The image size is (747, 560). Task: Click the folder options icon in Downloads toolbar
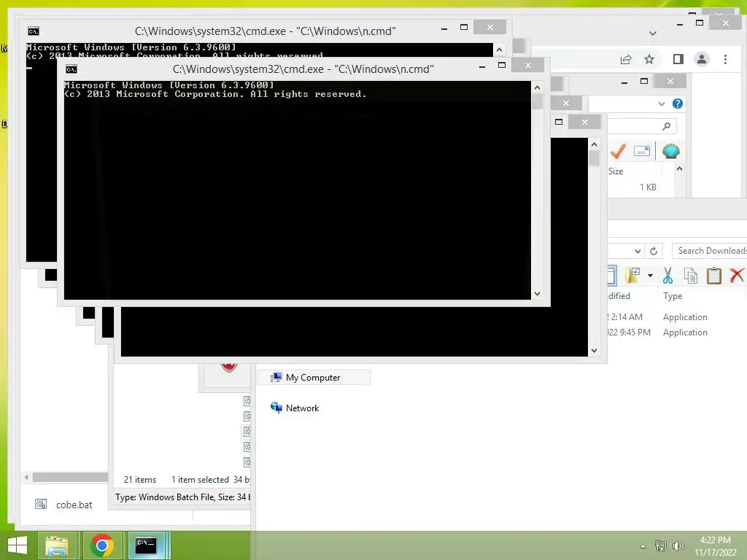tap(632, 275)
